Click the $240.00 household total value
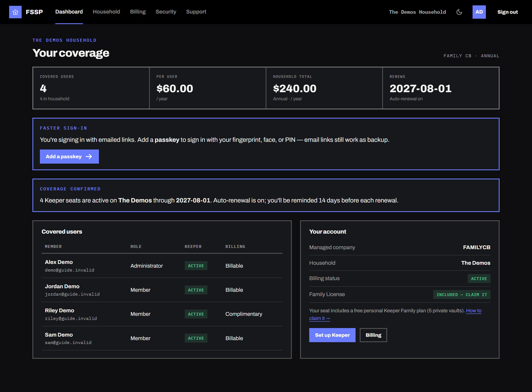Screen dimensions: 532x392 coord(294,88)
